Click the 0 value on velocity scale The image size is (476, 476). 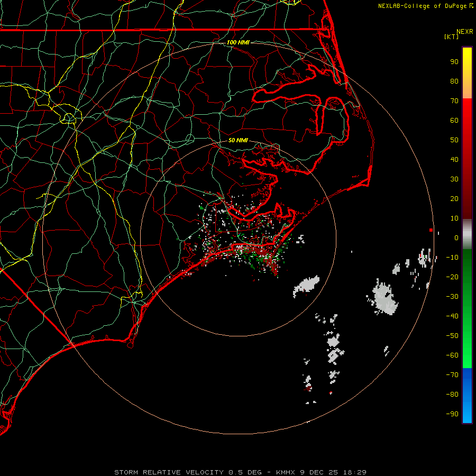pyautogui.click(x=456, y=238)
